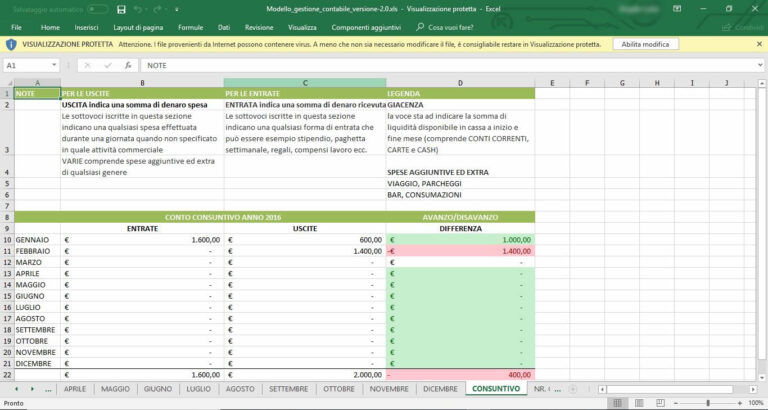Click the zoom in plus button
The image size is (768, 410).
click(740, 403)
